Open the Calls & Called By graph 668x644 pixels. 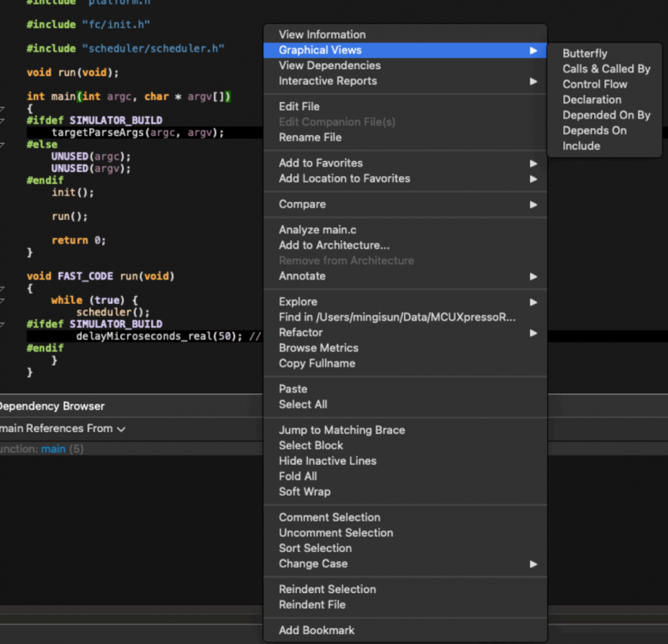click(606, 68)
